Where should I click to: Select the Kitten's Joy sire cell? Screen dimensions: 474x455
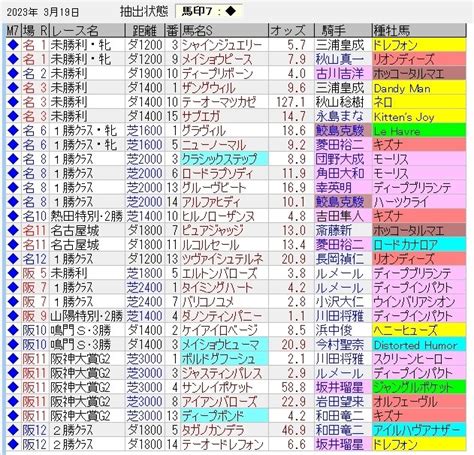click(x=419, y=116)
